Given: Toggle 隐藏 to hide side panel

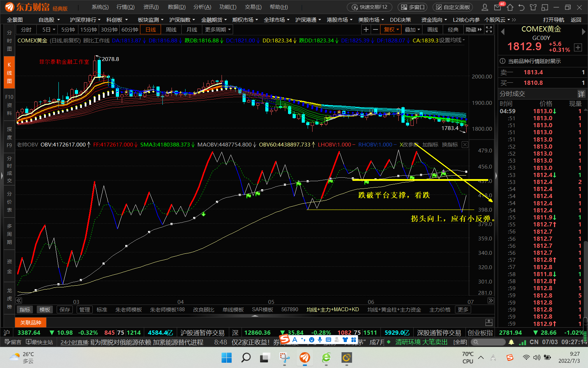Looking at the screenshot, I should click(474, 30).
